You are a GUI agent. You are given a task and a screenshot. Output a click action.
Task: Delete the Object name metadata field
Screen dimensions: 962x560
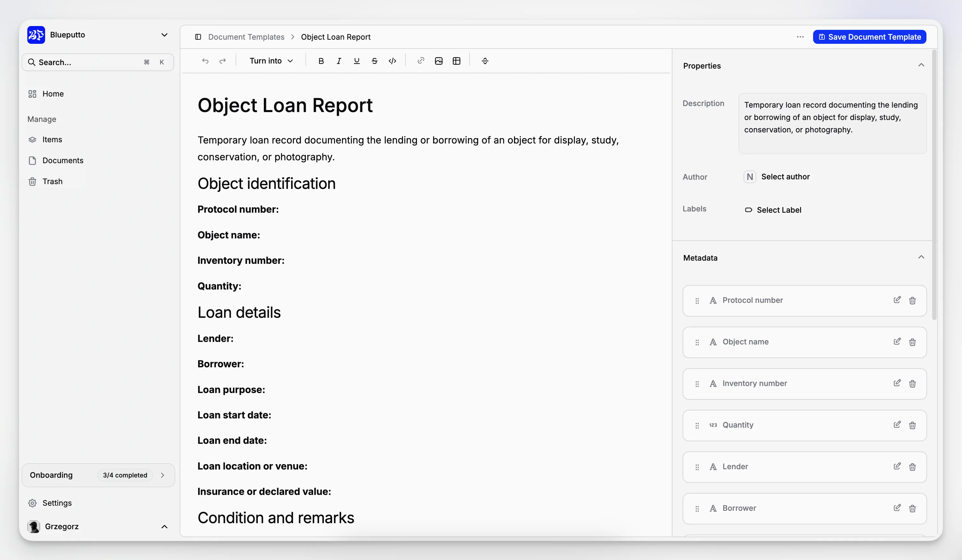point(912,343)
